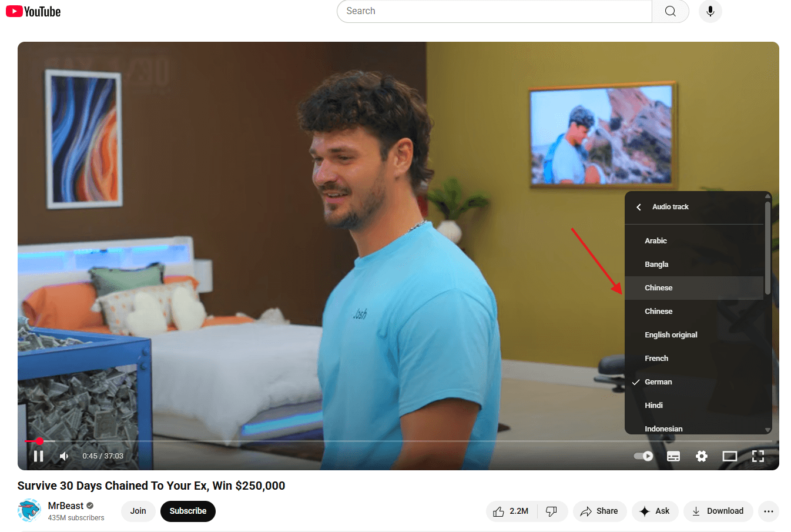Choose Arabic audio track

pyautogui.click(x=656, y=241)
